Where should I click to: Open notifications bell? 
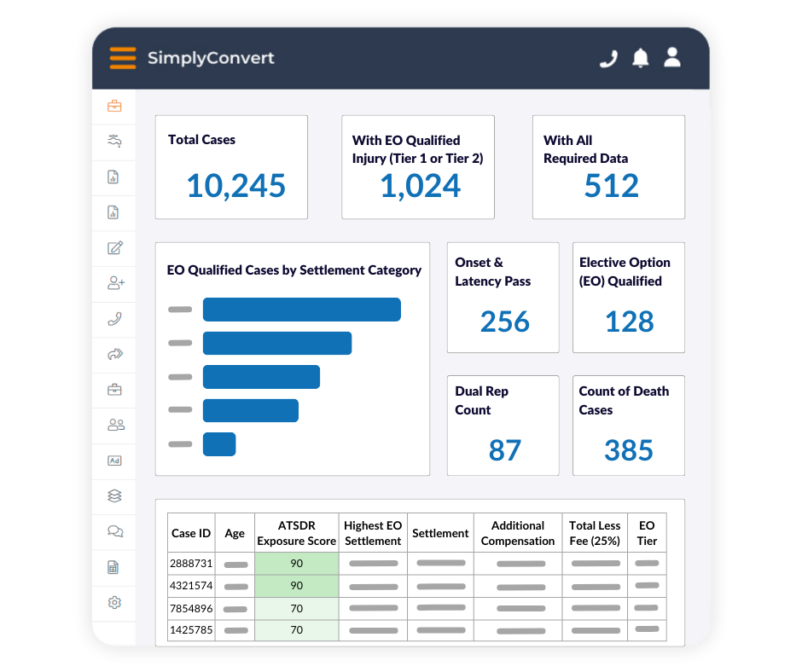click(641, 58)
